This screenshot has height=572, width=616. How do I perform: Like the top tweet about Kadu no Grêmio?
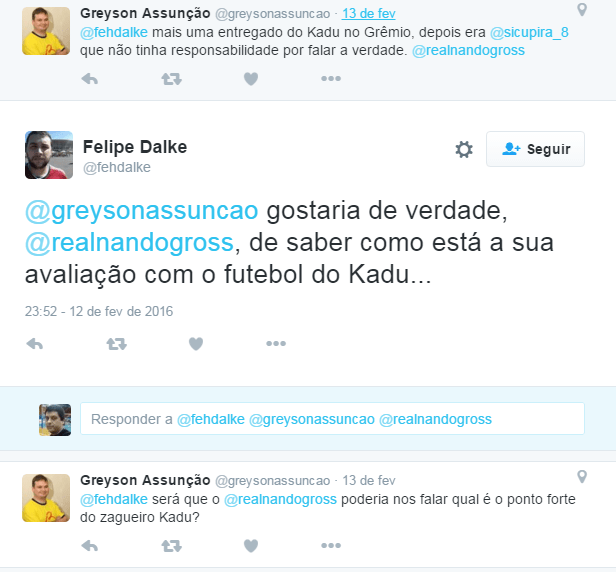click(251, 79)
